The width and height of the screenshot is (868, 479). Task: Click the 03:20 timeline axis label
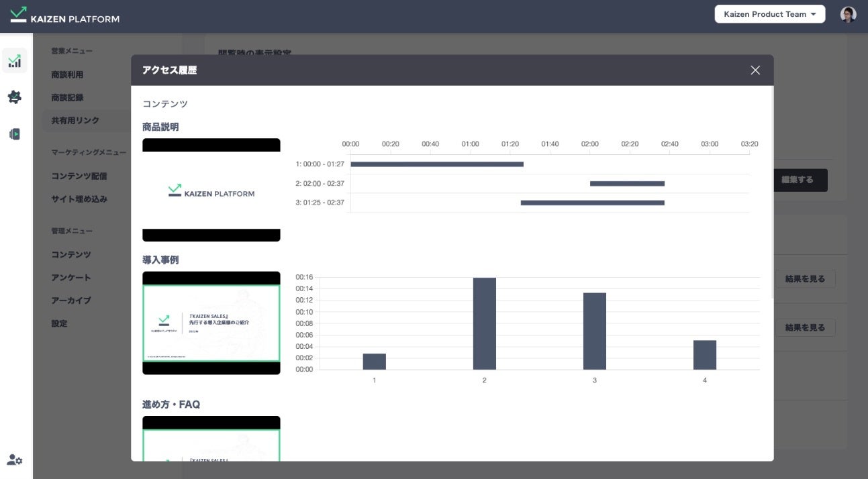(x=749, y=144)
